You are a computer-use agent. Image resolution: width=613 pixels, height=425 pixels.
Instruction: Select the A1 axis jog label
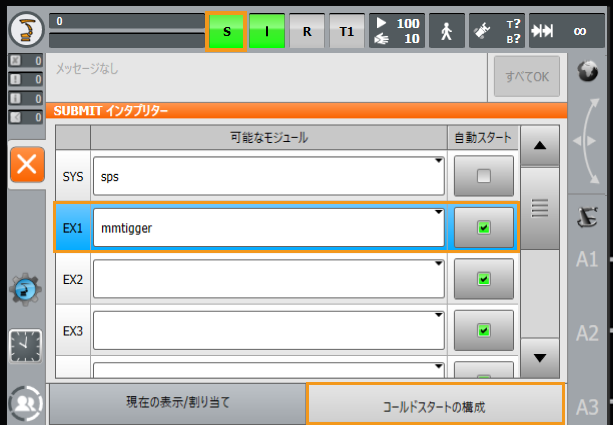587,259
